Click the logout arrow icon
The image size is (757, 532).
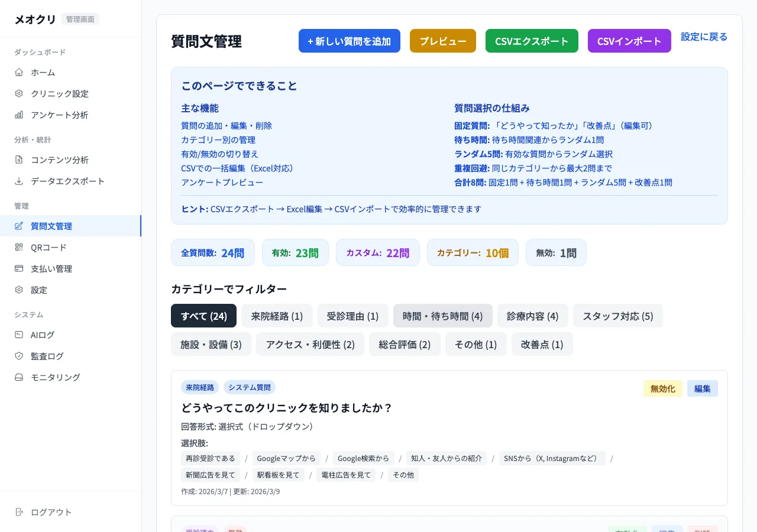click(x=19, y=512)
